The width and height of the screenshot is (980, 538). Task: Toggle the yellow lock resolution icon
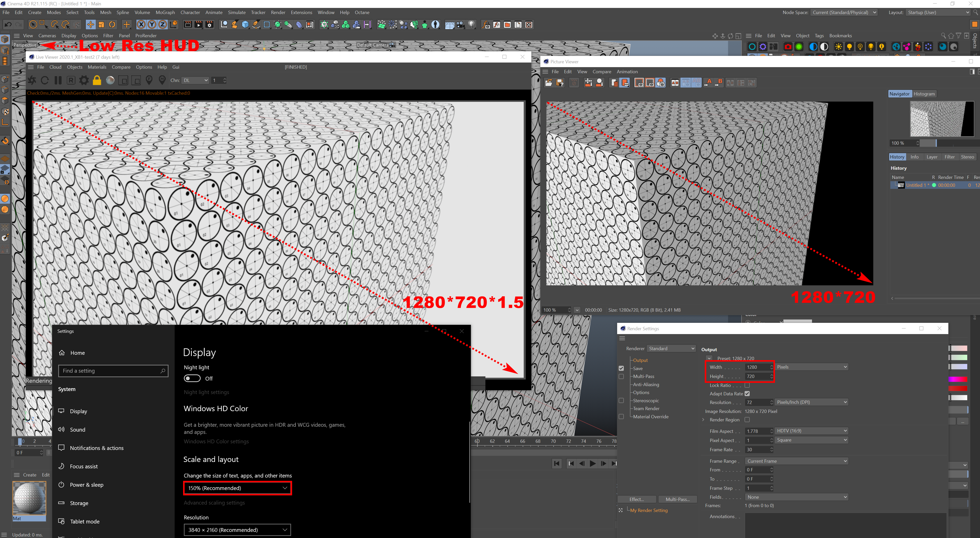pyautogui.click(x=97, y=80)
